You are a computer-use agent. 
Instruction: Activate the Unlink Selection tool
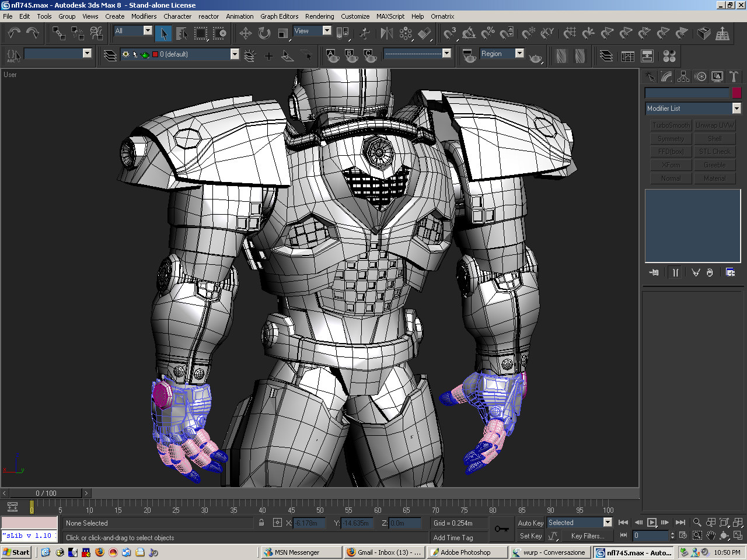pos(78,33)
